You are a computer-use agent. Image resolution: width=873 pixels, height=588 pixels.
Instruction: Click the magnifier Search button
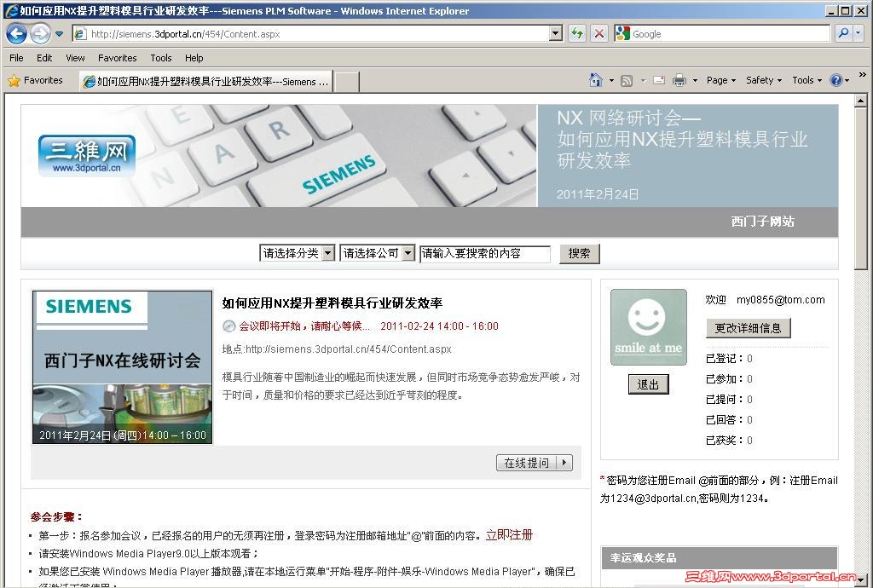click(844, 34)
